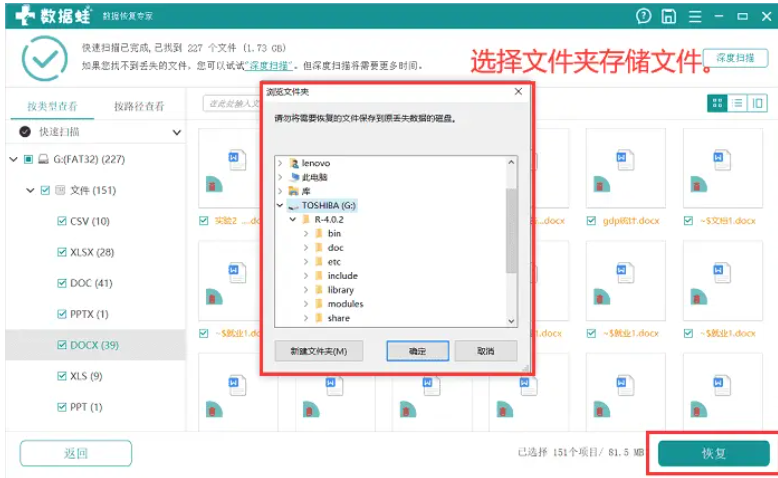The width and height of the screenshot is (778, 478).
Task: Open the hamburger menu icon
Action: click(x=695, y=16)
